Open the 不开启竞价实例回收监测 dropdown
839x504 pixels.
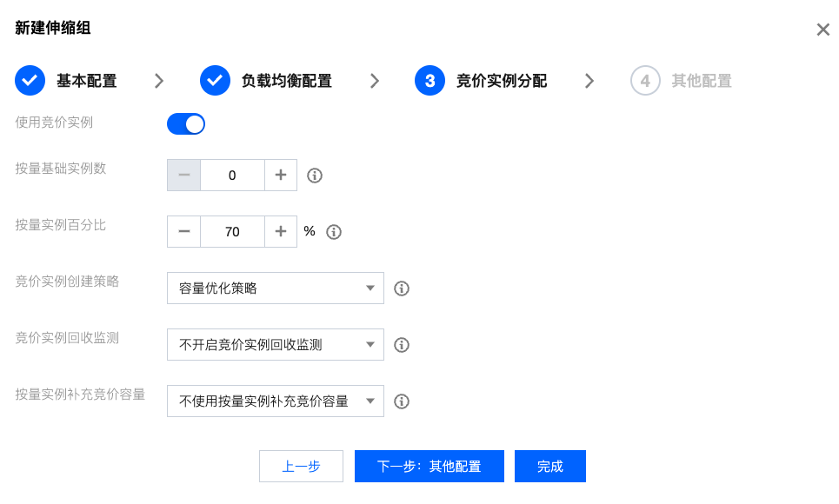click(x=275, y=345)
